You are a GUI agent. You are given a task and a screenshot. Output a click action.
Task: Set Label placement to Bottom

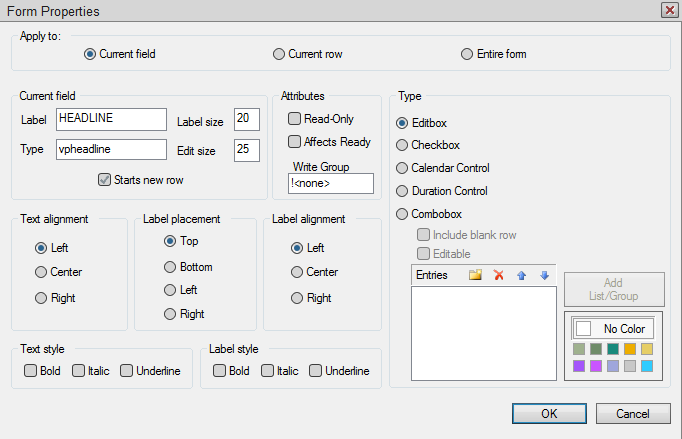pyautogui.click(x=170, y=267)
